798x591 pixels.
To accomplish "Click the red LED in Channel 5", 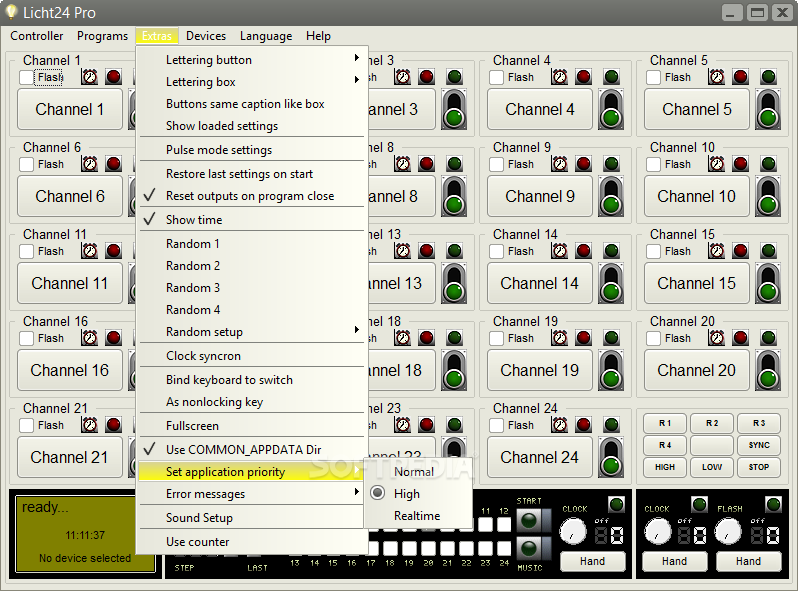I will click(x=740, y=77).
